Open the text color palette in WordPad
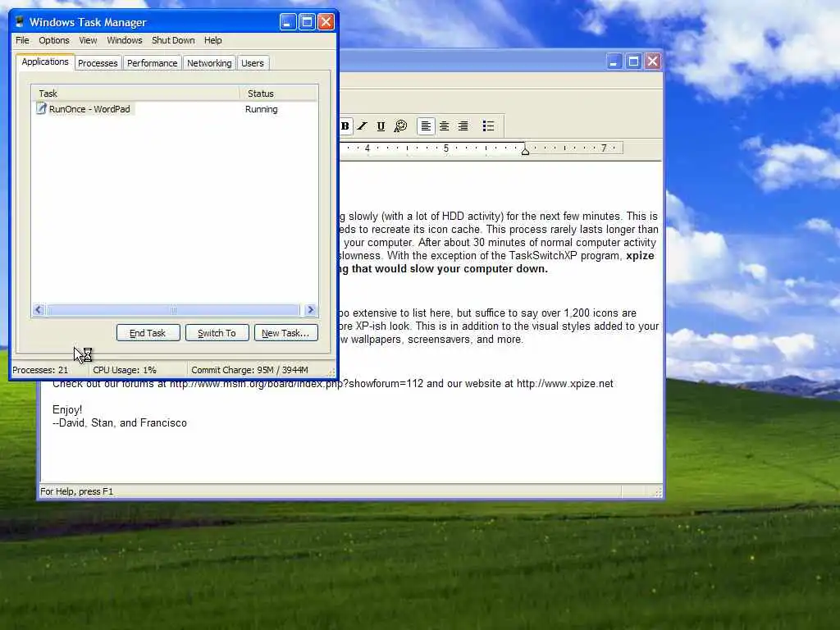The image size is (840, 630). coord(400,126)
